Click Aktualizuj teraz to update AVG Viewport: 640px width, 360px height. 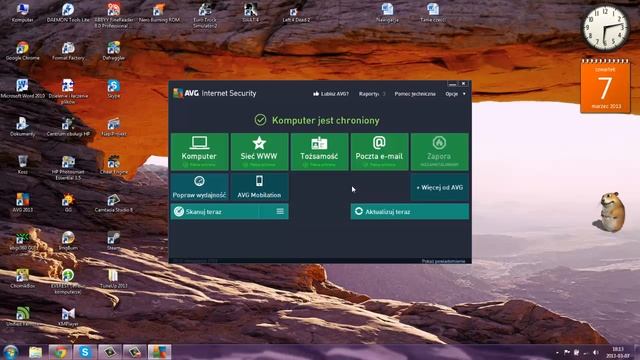409,211
